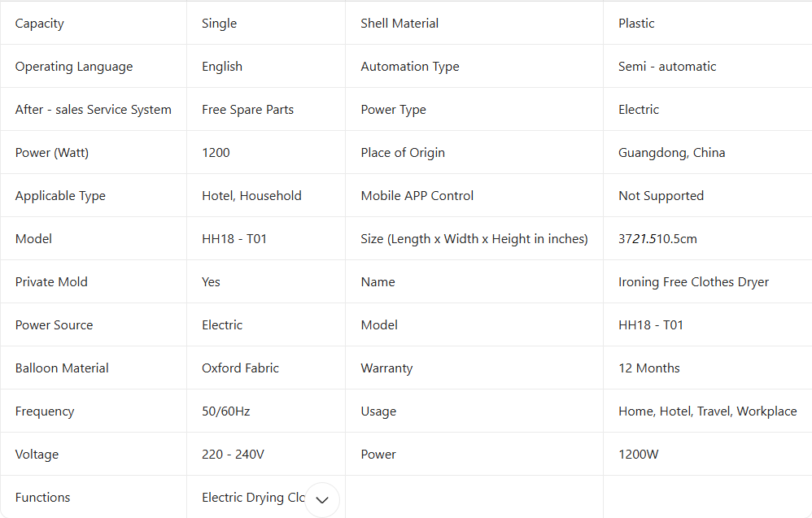Viewport: 812px width, 518px height.
Task: Select the Semi - automatic value
Action: click(x=667, y=67)
